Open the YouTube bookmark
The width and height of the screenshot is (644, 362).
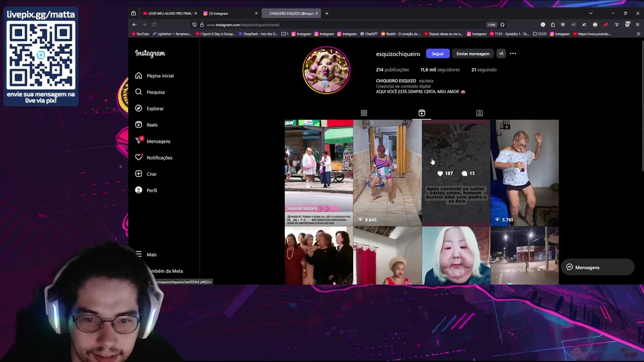click(x=140, y=34)
